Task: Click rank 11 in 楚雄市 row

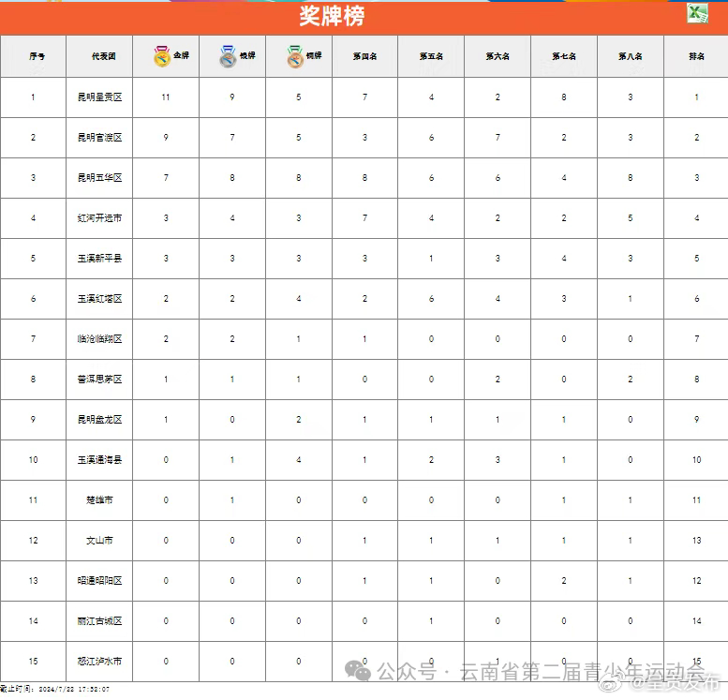Action: 696,500
